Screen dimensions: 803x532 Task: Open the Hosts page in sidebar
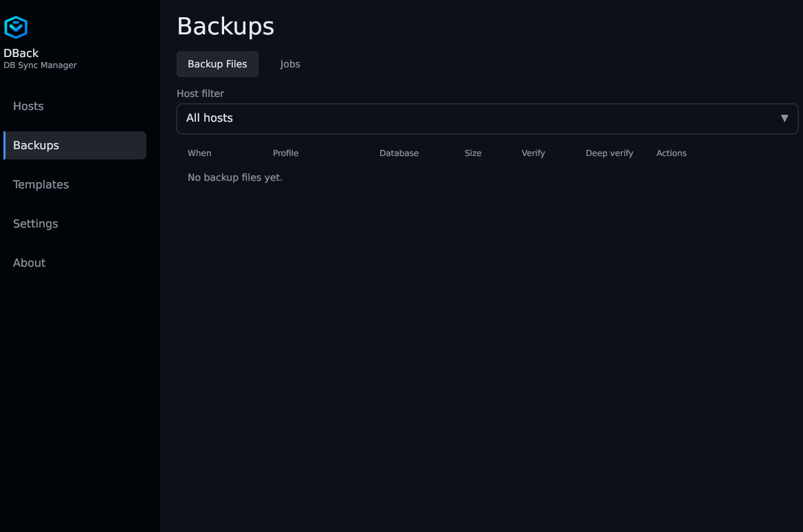[x=75, y=106]
